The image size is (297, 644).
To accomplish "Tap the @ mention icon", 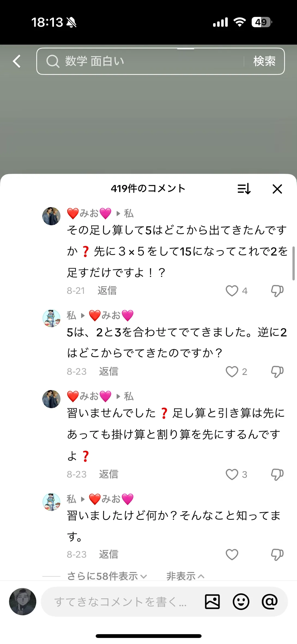I will click(x=269, y=601).
